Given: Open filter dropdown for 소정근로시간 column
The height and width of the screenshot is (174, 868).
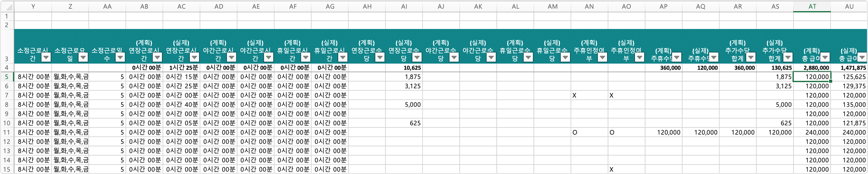Looking at the screenshot, I should coord(46,57).
